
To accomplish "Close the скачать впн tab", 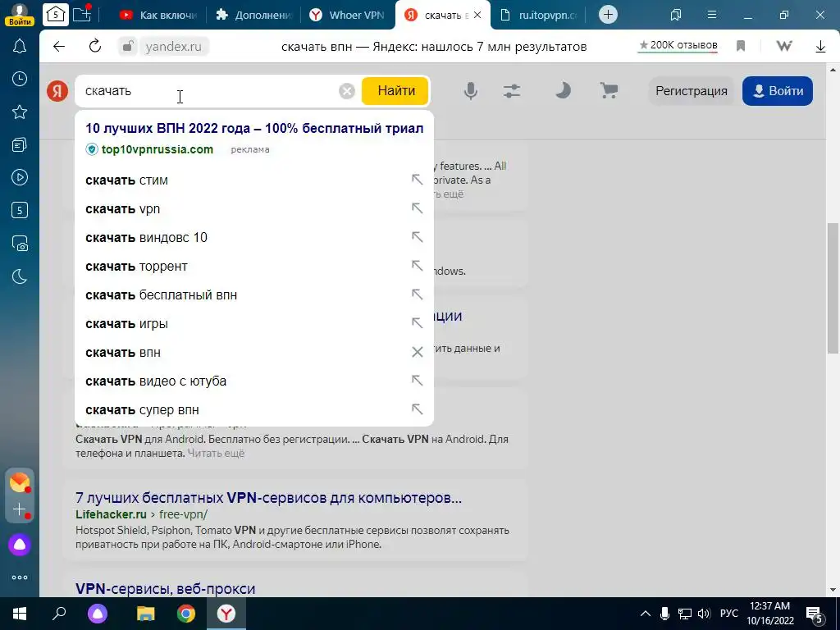I will 477,15.
